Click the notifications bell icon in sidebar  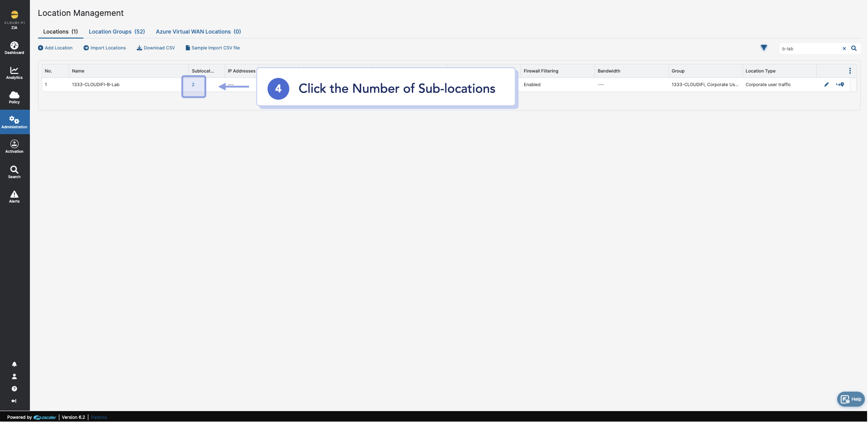14,364
